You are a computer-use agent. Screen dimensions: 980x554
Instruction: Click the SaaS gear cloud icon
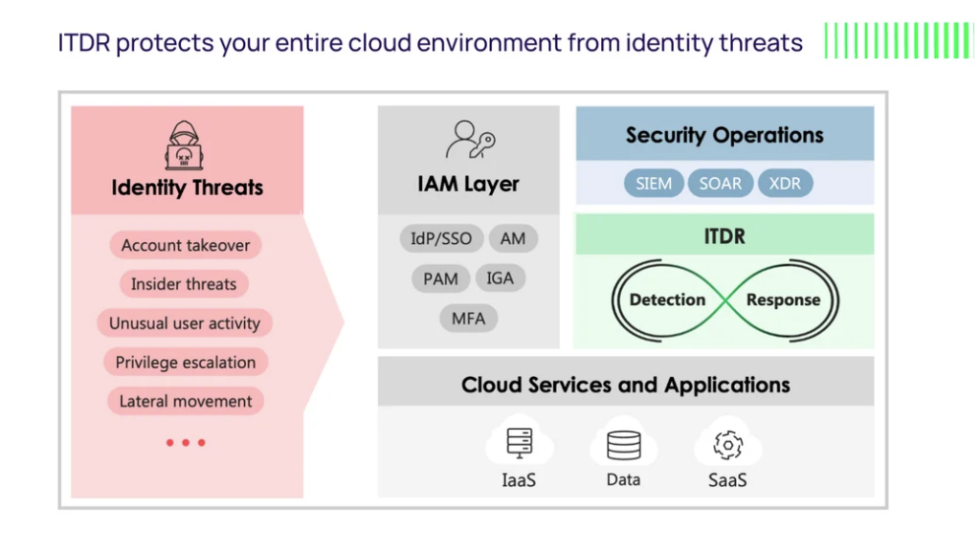(727, 443)
